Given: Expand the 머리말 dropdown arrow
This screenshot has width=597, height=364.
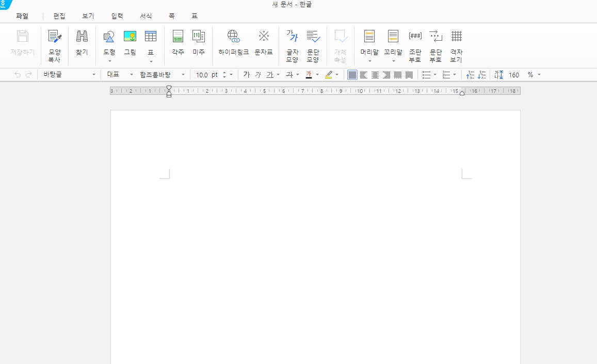Looking at the screenshot, I should [369, 61].
